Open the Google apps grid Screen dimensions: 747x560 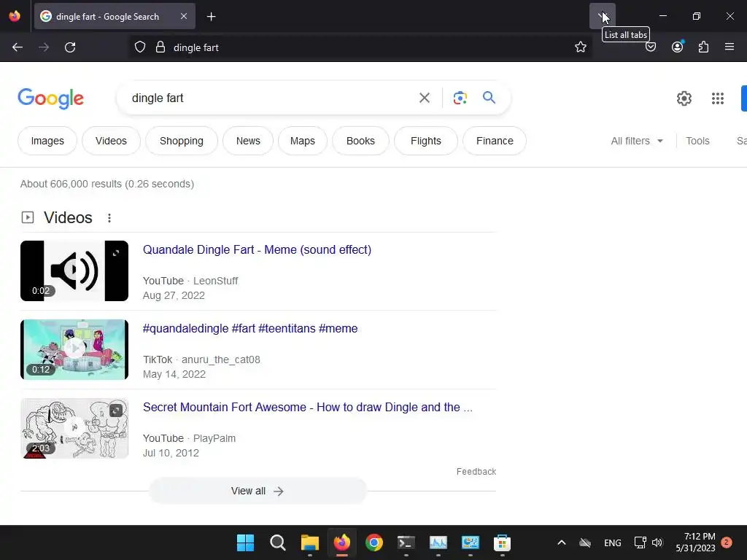click(718, 98)
